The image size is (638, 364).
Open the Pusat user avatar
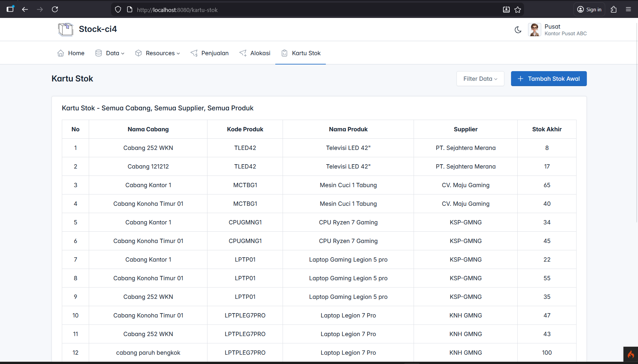click(535, 30)
